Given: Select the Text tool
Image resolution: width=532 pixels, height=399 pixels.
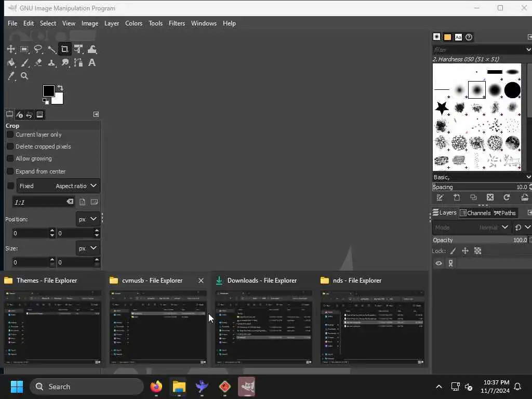Looking at the screenshot, I should [92, 63].
